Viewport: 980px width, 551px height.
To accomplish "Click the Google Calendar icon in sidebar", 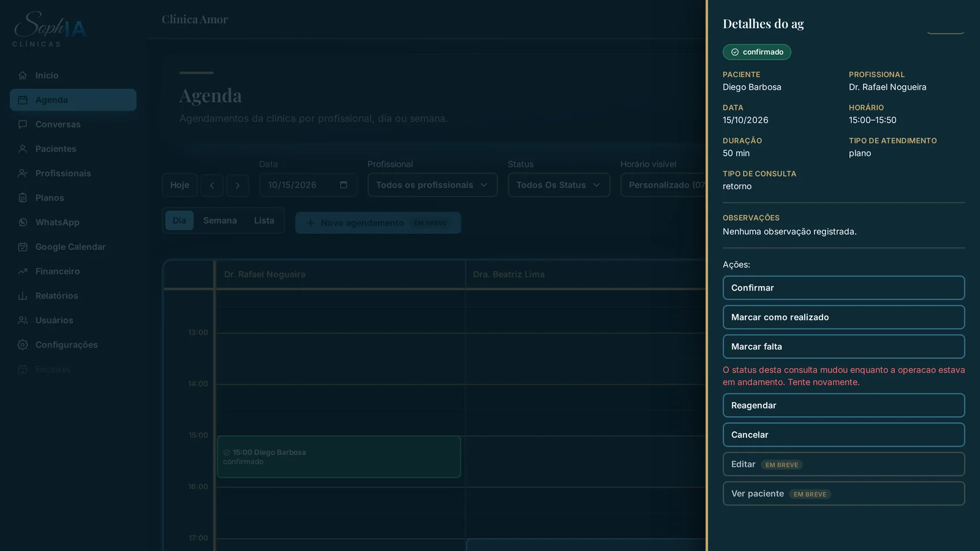I will [22, 247].
